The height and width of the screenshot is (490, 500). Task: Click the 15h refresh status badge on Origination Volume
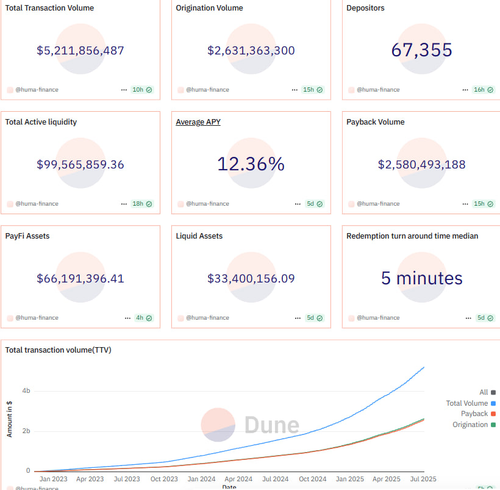tap(313, 90)
